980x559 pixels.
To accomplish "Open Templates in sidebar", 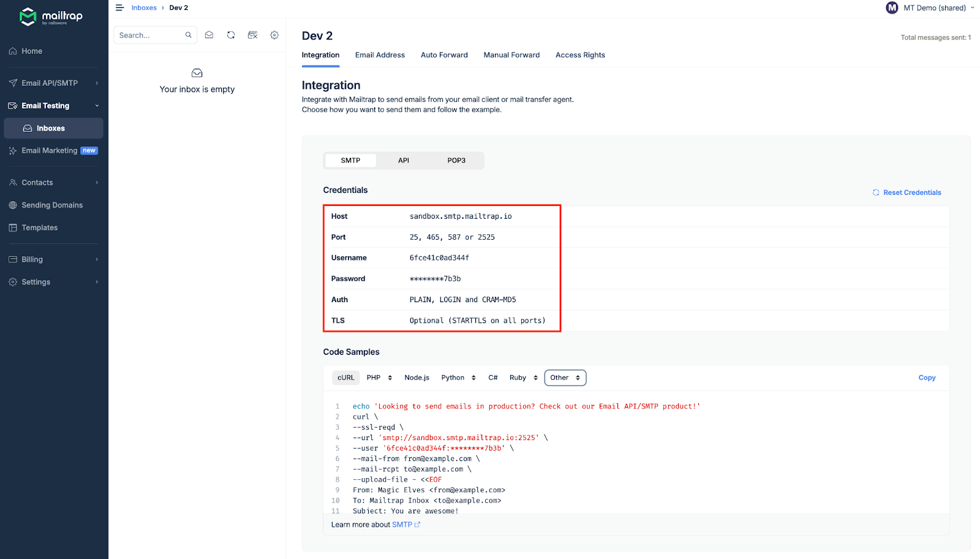I will pyautogui.click(x=40, y=227).
